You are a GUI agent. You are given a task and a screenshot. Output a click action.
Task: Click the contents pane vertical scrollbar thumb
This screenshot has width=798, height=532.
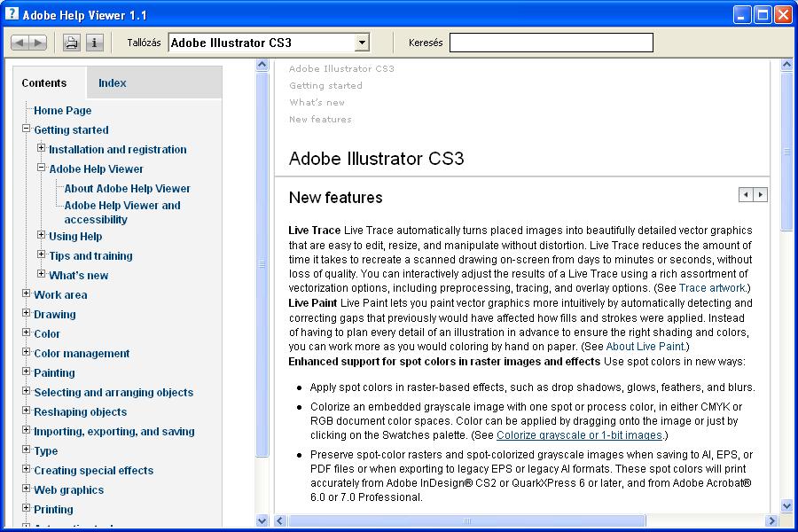[x=262, y=265]
